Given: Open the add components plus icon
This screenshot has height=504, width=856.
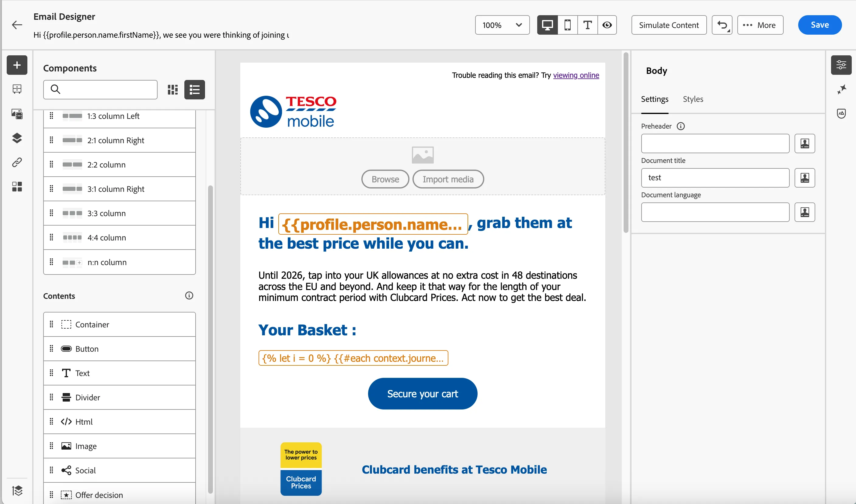Looking at the screenshot, I should pyautogui.click(x=17, y=65).
